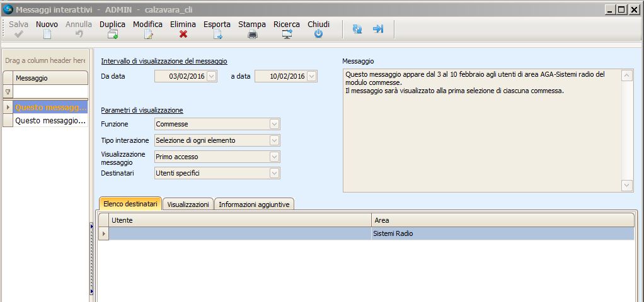Click the Messaggio column header
The width and height of the screenshot is (644, 302).
[x=50, y=78]
